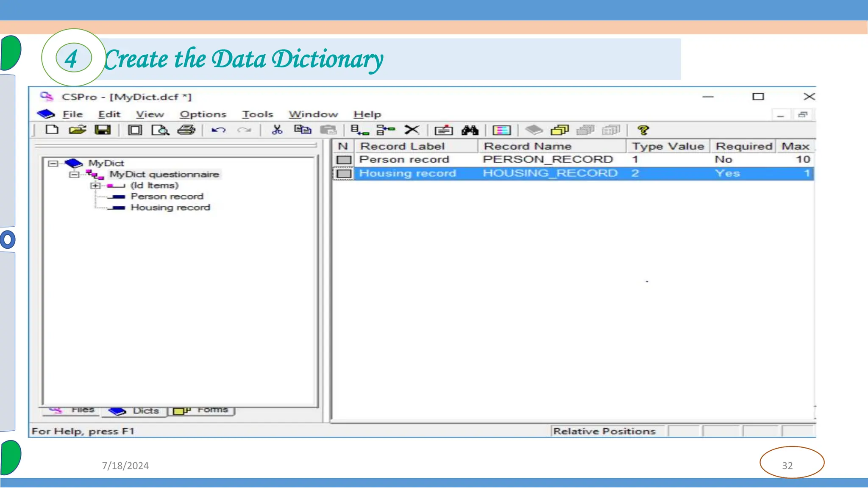Switch to the Files tab
This screenshot has width=868, height=488.
point(71,410)
